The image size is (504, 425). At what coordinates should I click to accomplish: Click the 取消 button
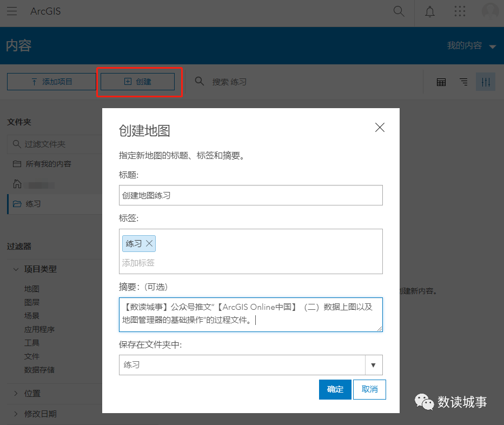point(369,389)
